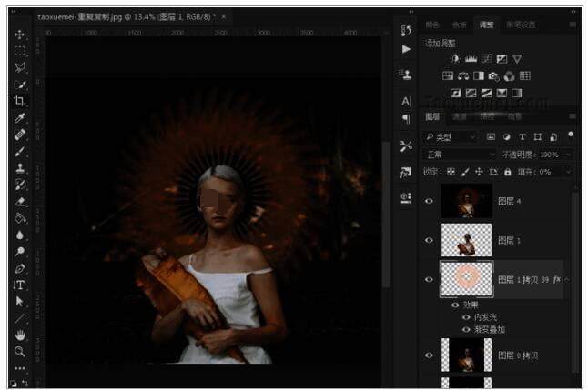
Task: Open the Paragraph panel icon
Action: click(406, 118)
